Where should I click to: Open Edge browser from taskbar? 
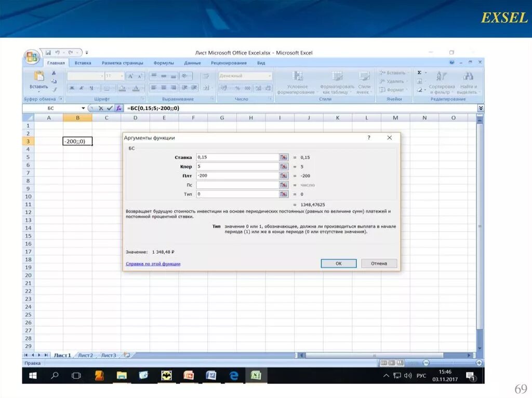[x=234, y=375]
